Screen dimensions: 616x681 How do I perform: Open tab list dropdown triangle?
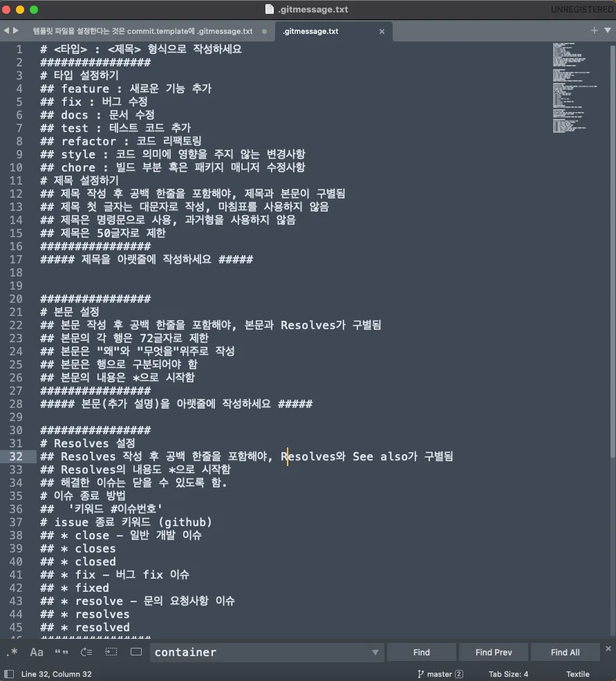[x=608, y=30]
